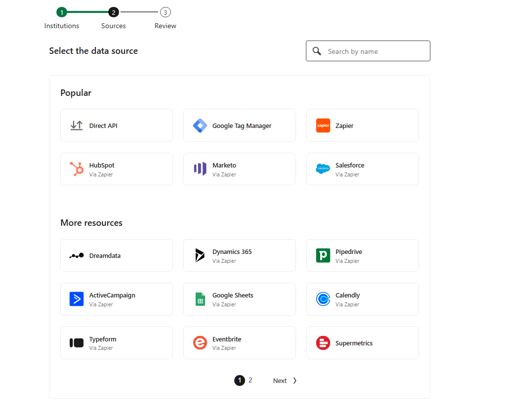
Task: Click the Institutions step label
Action: pyautogui.click(x=62, y=26)
